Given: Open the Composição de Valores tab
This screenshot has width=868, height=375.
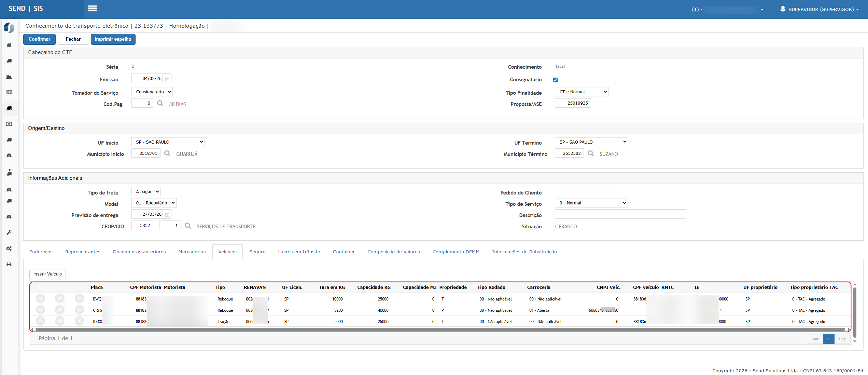Looking at the screenshot, I should coord(393,252).
